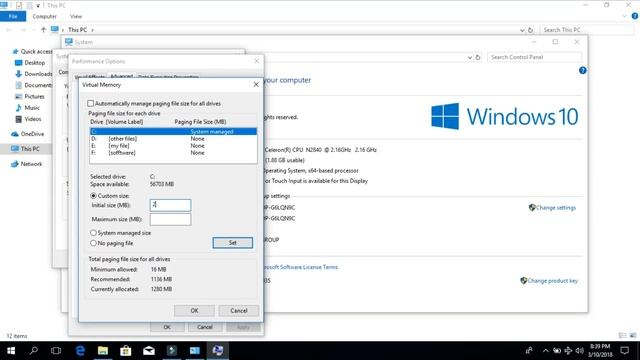Select This PC in Explorer sidebar
The width and height of the screenshot is (640, 360).
click(x=25, y=149)
